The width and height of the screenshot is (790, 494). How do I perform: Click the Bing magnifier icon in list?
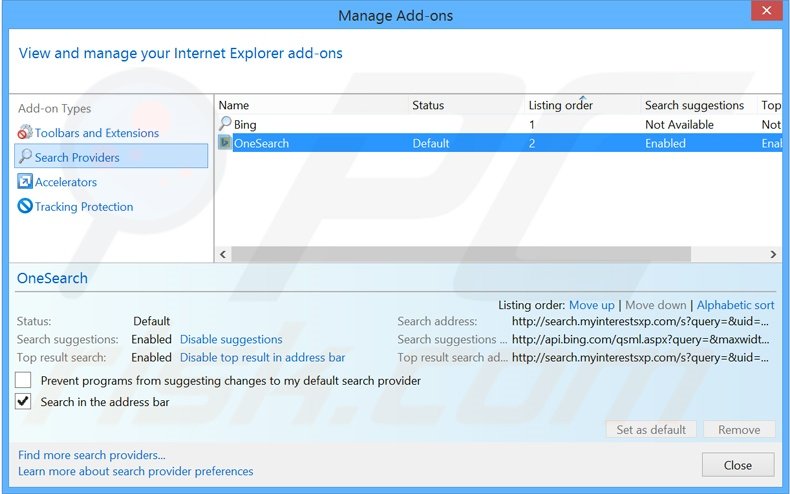coord(225,124)
